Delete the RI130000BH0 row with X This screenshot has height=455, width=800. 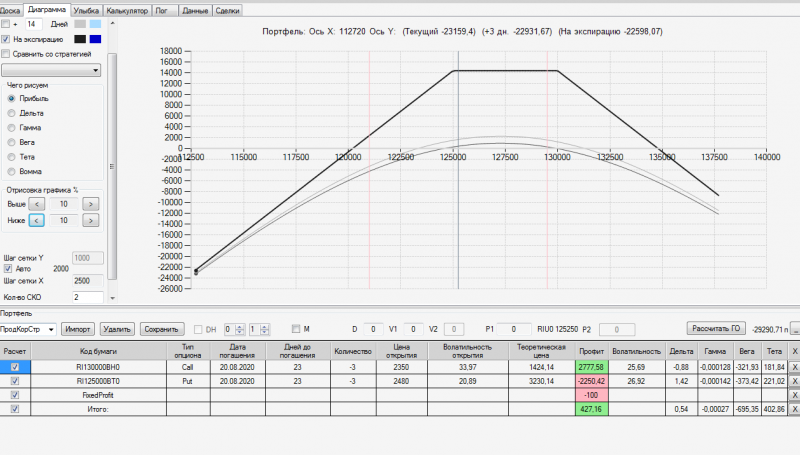click(x=794, y=367)
